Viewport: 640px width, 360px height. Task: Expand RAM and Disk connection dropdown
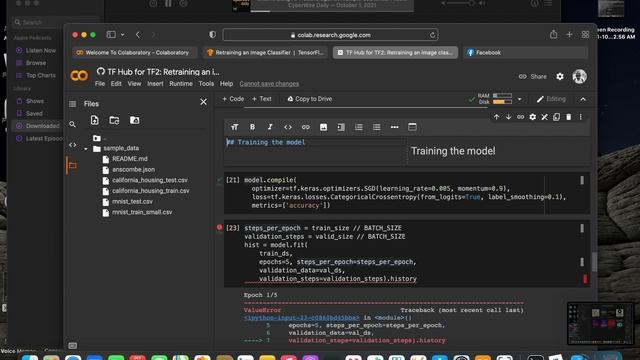click(520, 99)
